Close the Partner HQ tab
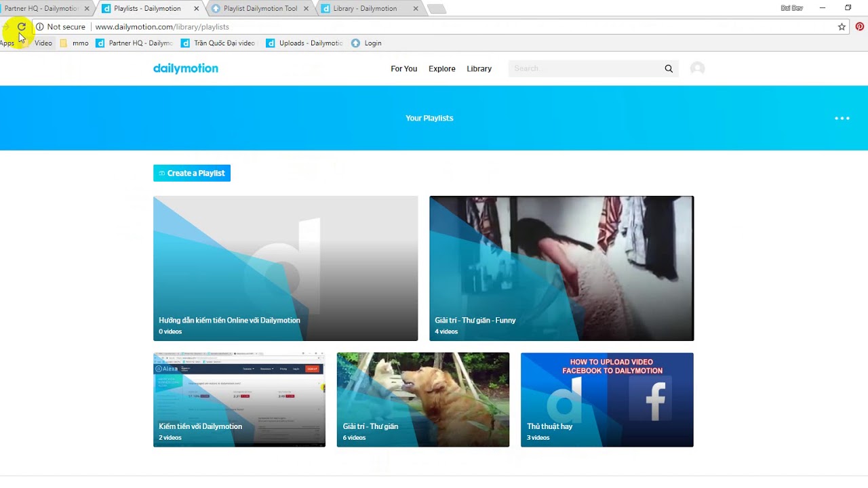Screen dimensions: 868x488 87,9
